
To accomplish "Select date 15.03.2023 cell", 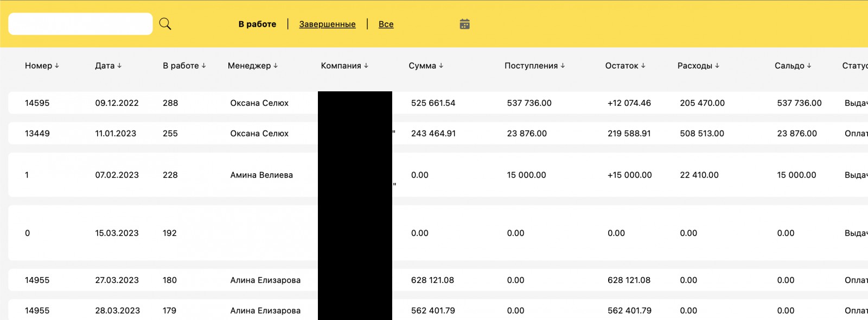I will coord(117,233).
